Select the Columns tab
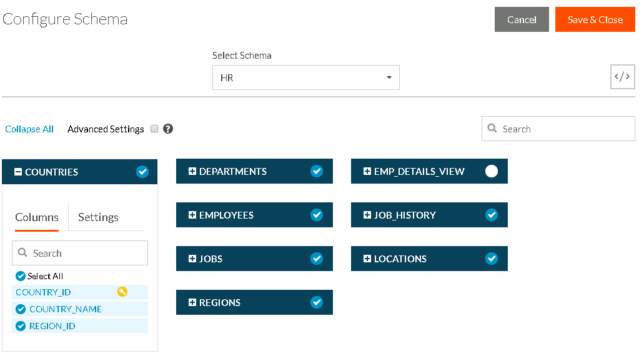The image size is (644, 356). [37, 217]
